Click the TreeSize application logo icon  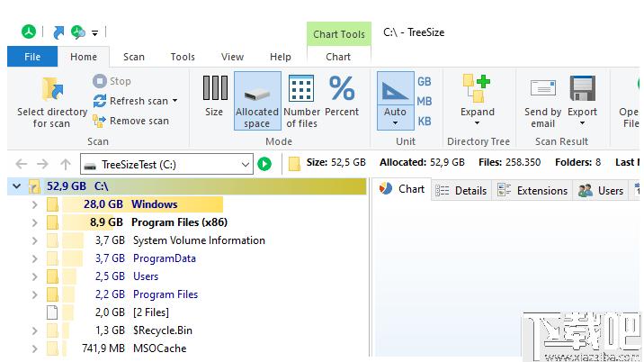click(29, 32)
